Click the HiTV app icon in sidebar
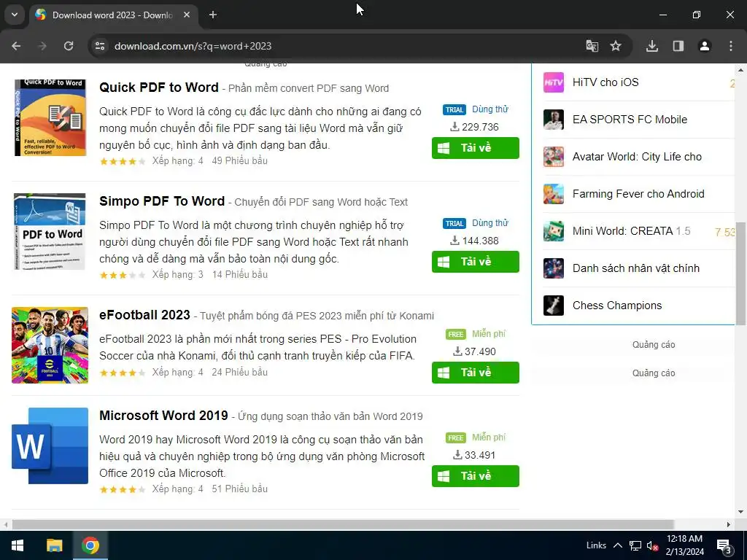The image size is (747, 560). click(554, 82)
